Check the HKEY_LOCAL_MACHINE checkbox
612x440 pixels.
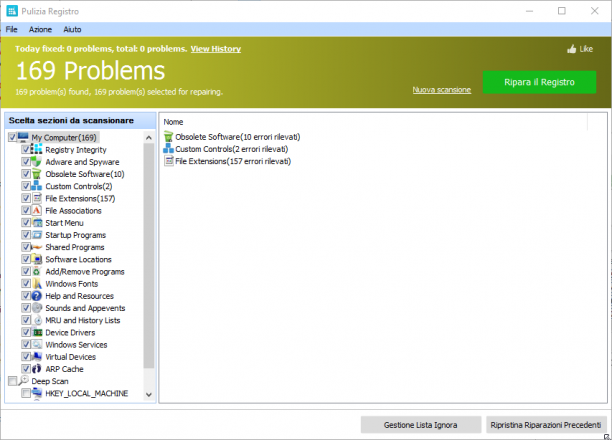(26, 393)
